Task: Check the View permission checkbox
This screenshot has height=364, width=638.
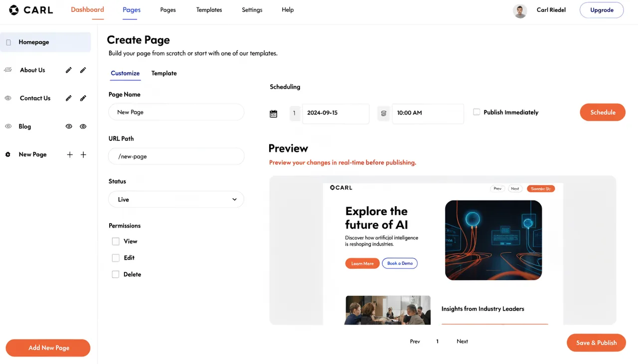Action: tap(116, 242)
